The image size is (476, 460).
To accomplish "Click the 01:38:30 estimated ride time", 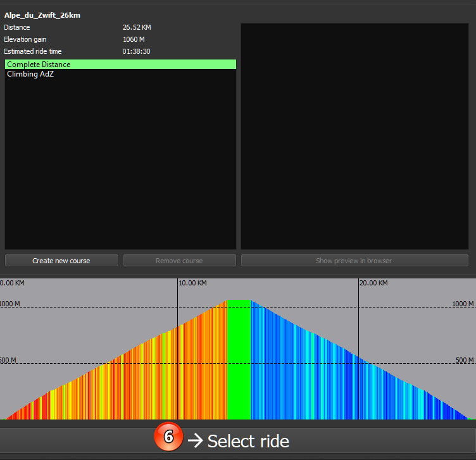I will click(x=136, y=51).
